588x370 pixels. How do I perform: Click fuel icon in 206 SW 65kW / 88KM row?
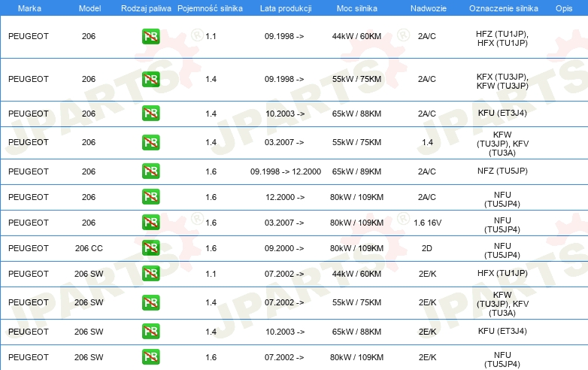point(150,332)
